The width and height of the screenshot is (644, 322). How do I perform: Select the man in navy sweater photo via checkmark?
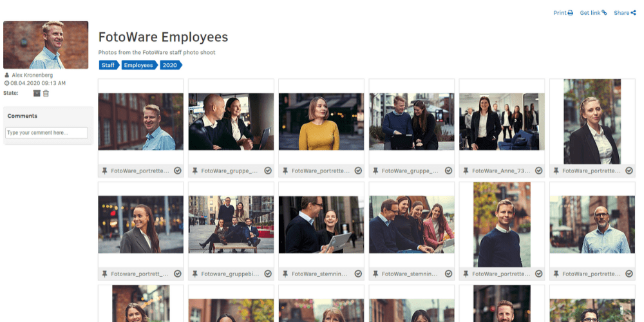click(x=539, y=274)
